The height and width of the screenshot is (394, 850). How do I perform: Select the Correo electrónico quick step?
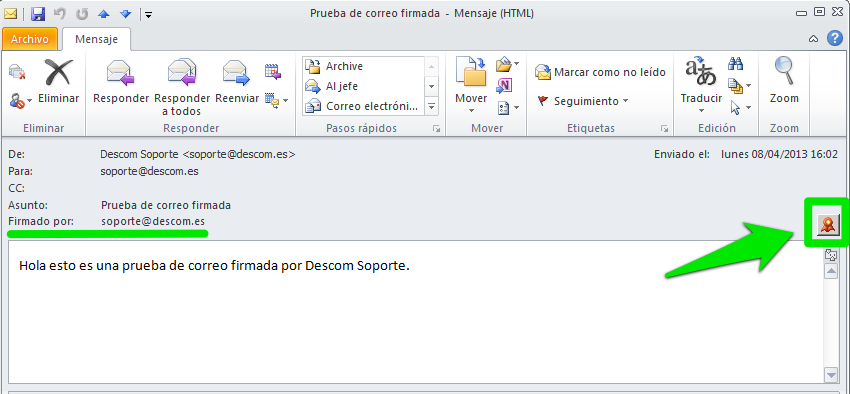(363, 106)
